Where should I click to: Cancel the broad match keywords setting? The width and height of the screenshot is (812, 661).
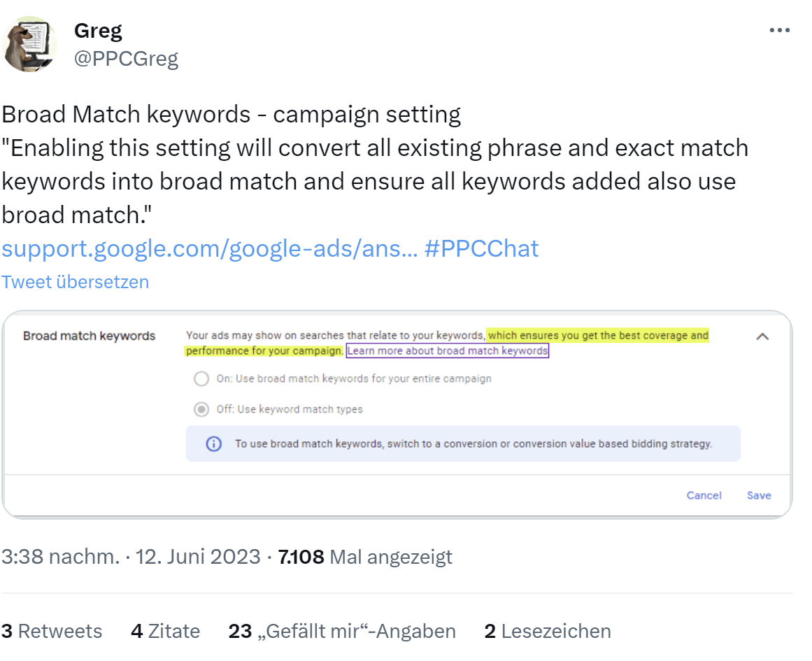coord(704,495)
